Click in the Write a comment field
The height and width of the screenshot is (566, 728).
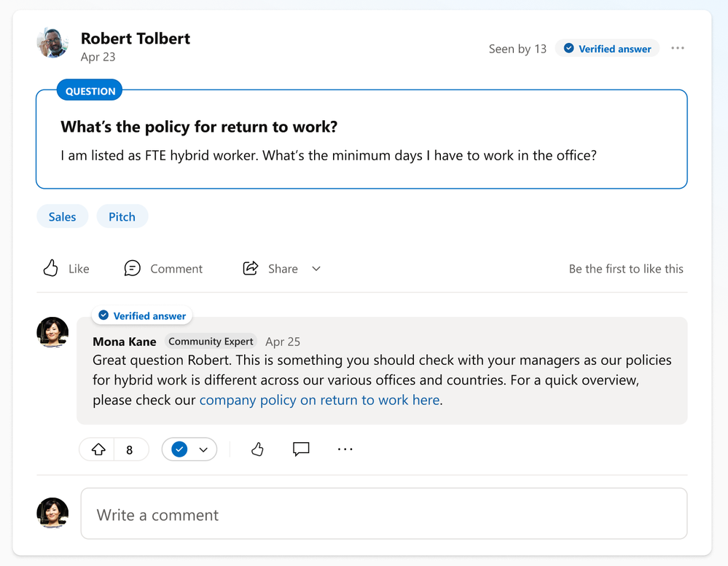point(383,514)
